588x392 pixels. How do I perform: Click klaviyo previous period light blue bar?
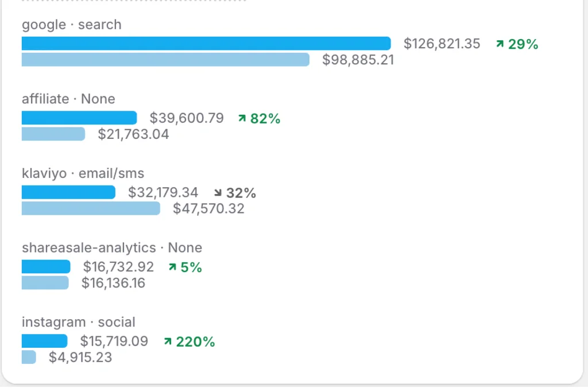coord(91,208)
